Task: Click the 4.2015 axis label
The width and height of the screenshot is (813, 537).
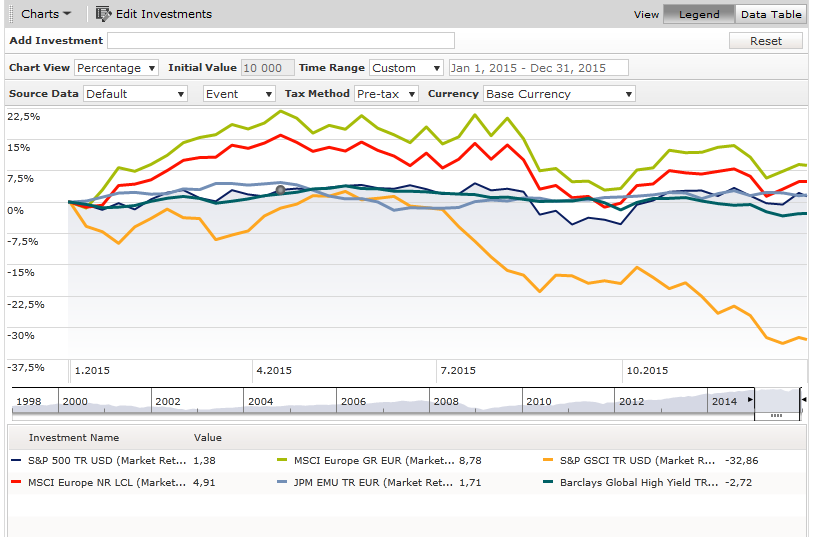Action: pyautogui.click(x=274, y=371)
